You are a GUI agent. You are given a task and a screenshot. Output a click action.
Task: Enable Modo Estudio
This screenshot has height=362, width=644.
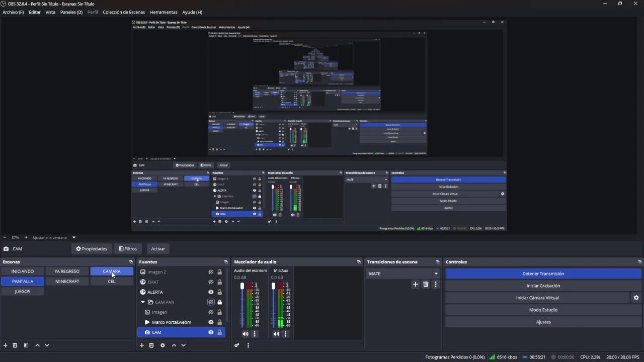[x=543, y=310]
